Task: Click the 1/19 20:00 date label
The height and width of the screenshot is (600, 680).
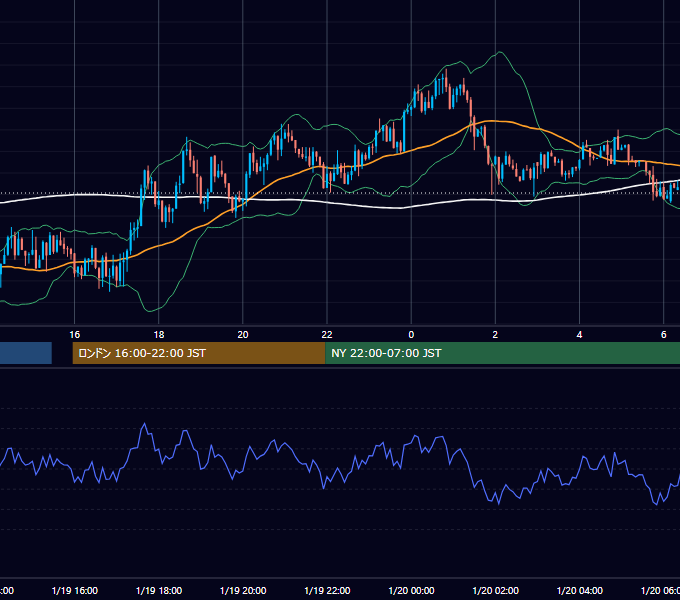Action: click(243, 590)
